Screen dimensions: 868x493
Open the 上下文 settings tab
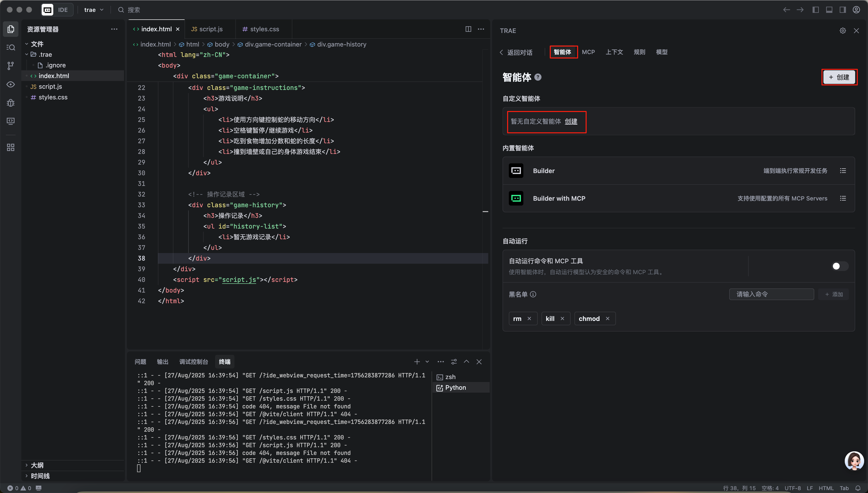pyautogui.click(x=614, y=52)
